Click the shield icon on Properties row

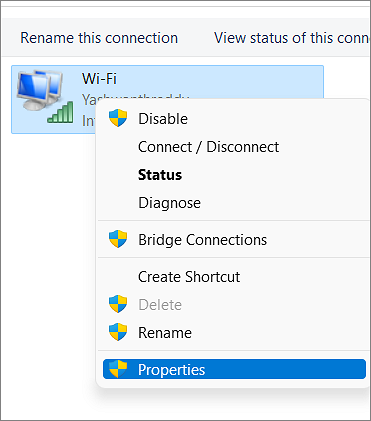(x=118, y=369)
